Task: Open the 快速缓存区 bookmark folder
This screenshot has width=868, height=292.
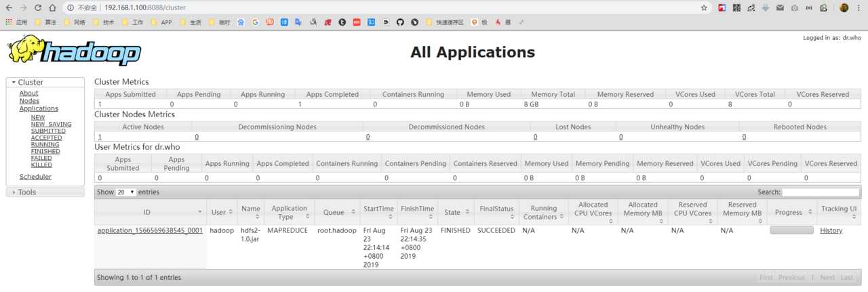Action: [x=446, y=22]
